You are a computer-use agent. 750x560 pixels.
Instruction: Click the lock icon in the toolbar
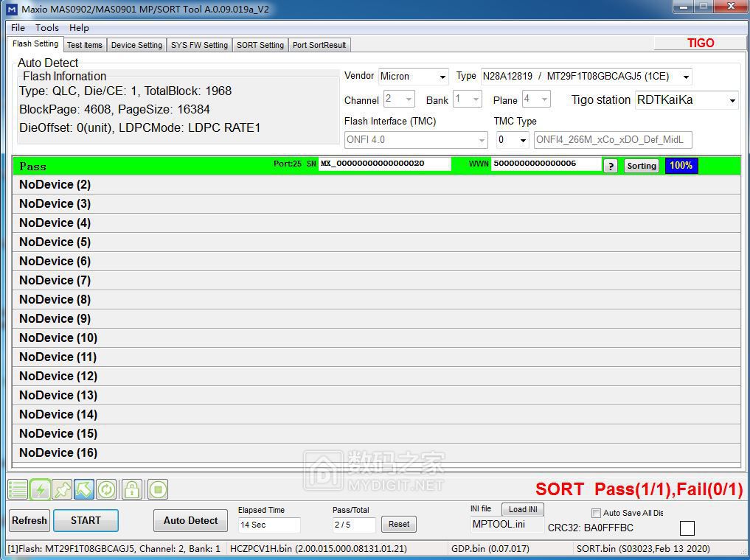click(131, 489)
